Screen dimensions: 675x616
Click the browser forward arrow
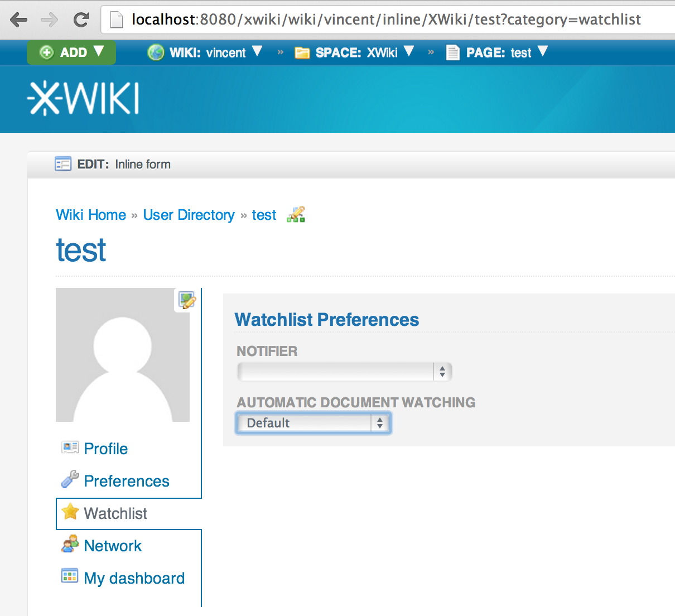tap(50, 20)
